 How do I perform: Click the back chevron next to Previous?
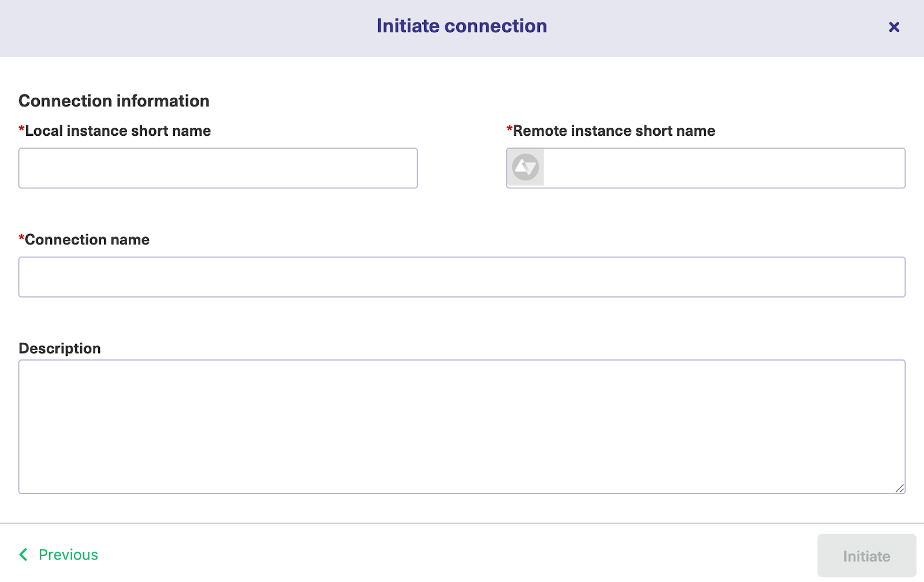[23, 555]
